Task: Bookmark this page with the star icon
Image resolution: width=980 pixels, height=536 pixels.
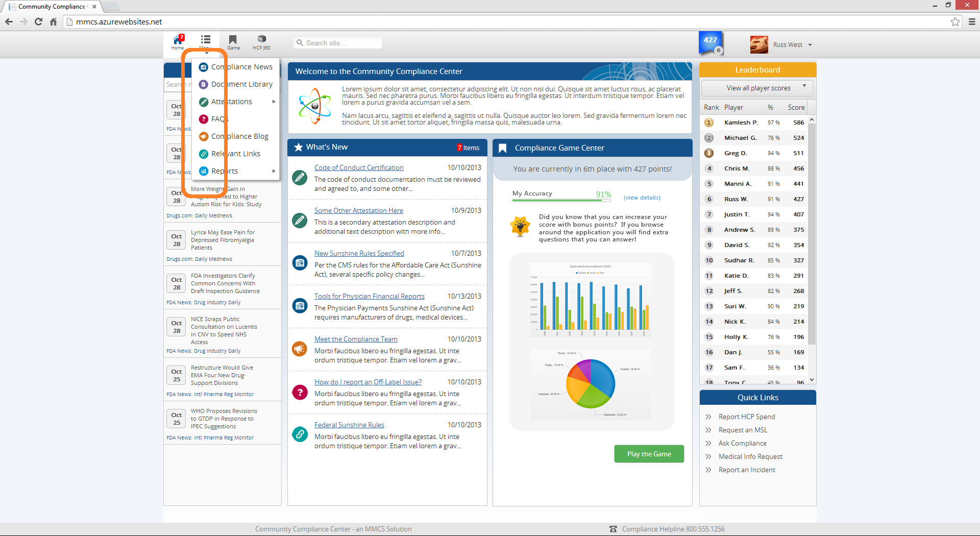Action: [x=955, y=22]
